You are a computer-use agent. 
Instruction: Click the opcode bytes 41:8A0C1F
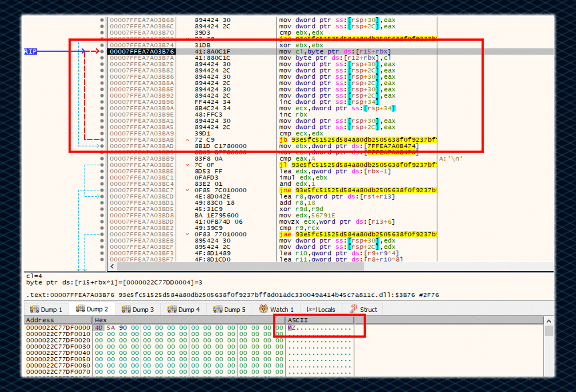(x=213, y=52)
